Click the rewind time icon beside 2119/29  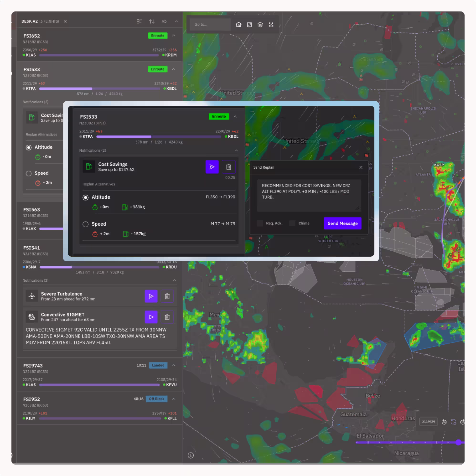444,422
